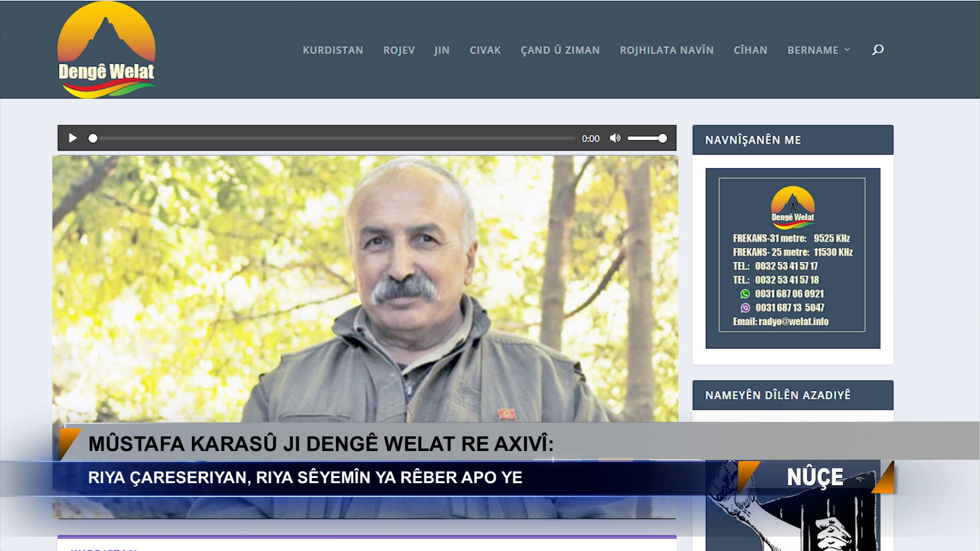Open Rojhilata Navîn section
980x551 pixels.
click(667, 50)
